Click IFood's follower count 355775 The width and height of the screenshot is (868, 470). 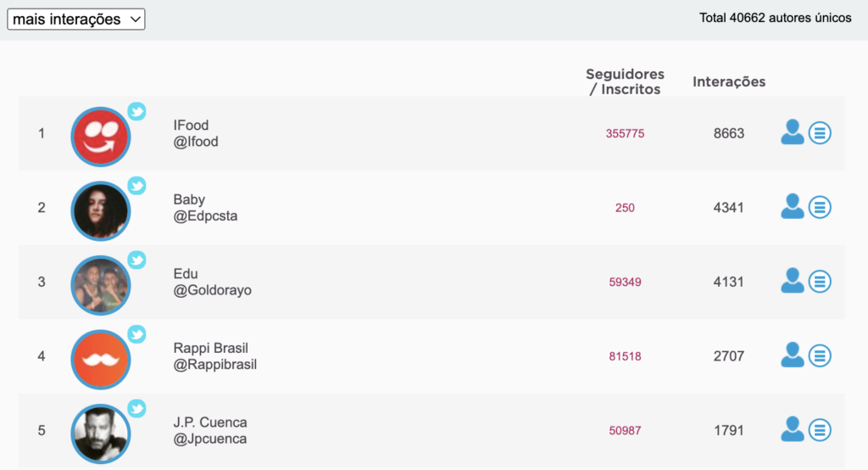point(625,133)
